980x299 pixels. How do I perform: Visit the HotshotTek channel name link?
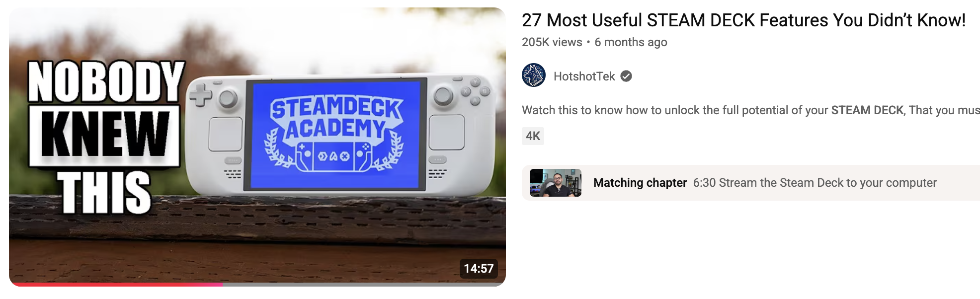[x=584, y=76]
